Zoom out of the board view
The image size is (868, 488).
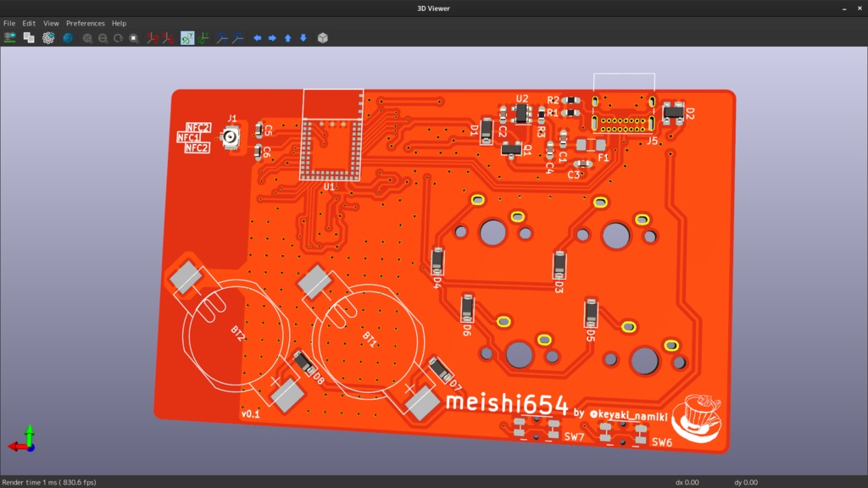tap(104, 36)
